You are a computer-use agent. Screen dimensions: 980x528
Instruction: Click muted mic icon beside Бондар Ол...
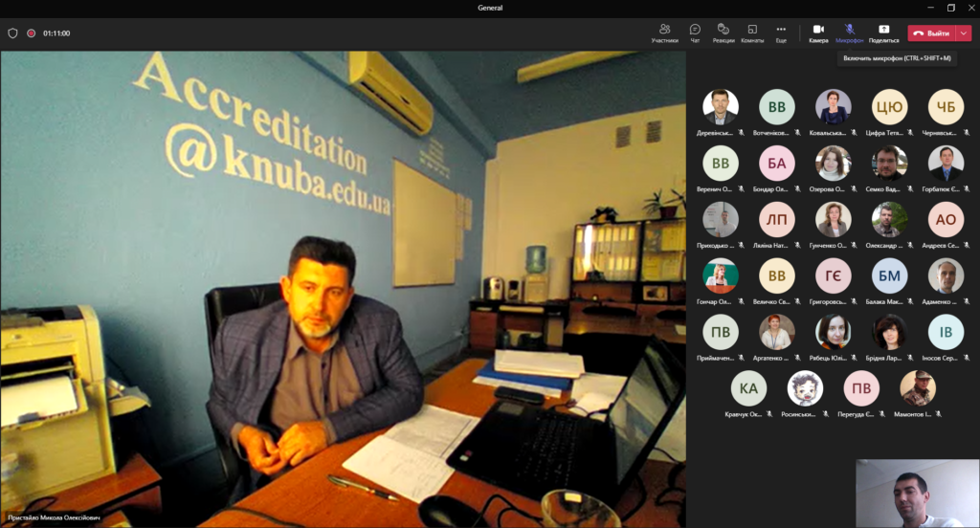pos(797,188)
